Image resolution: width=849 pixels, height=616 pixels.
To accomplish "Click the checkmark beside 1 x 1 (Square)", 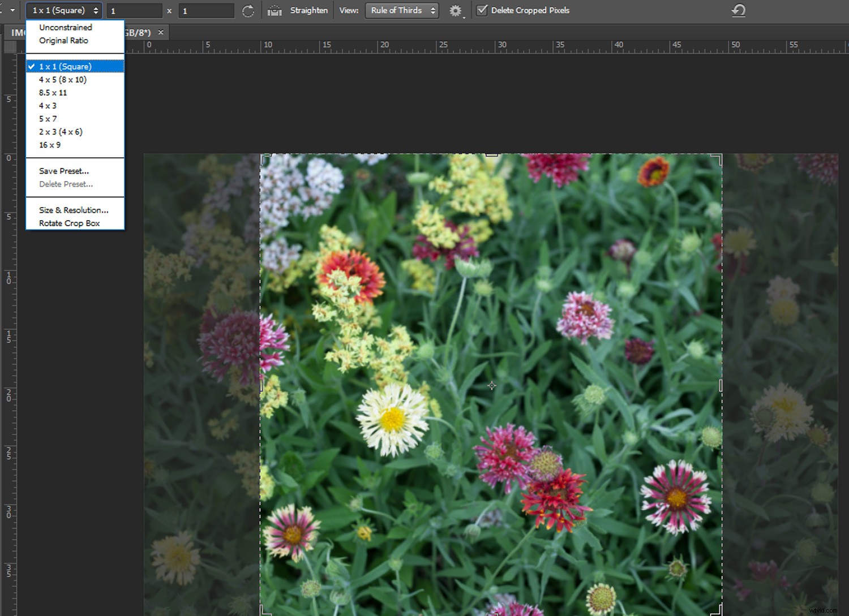I will 32,66.
